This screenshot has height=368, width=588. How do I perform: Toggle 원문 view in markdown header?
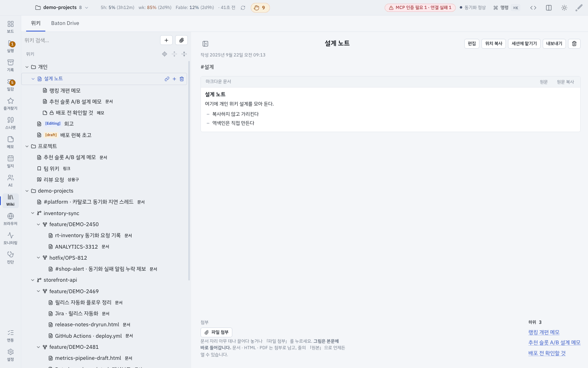tap(544, 82)
